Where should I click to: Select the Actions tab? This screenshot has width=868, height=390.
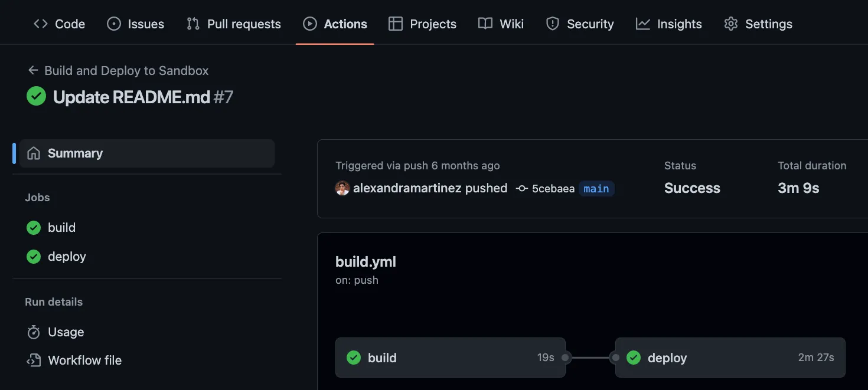coord(335,24)
